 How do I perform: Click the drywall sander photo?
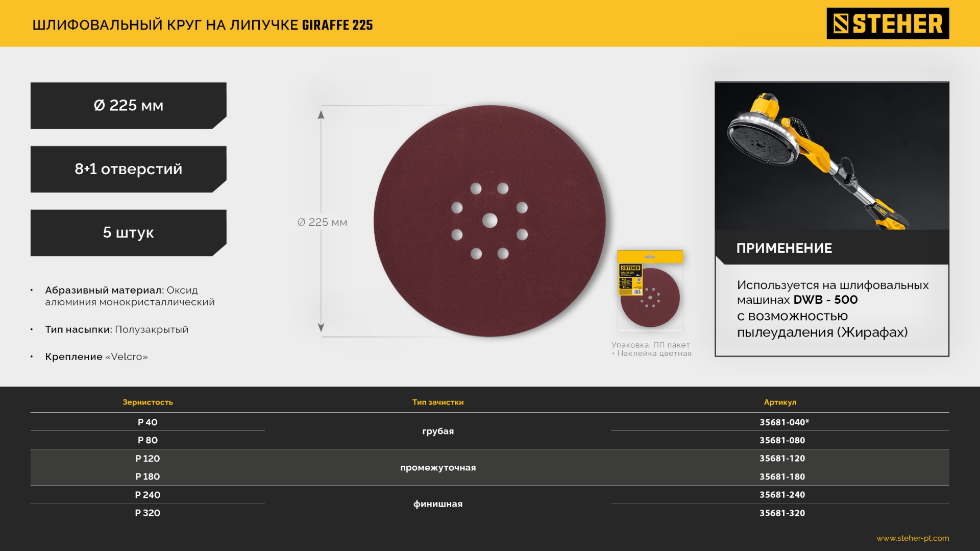(831, 156)
